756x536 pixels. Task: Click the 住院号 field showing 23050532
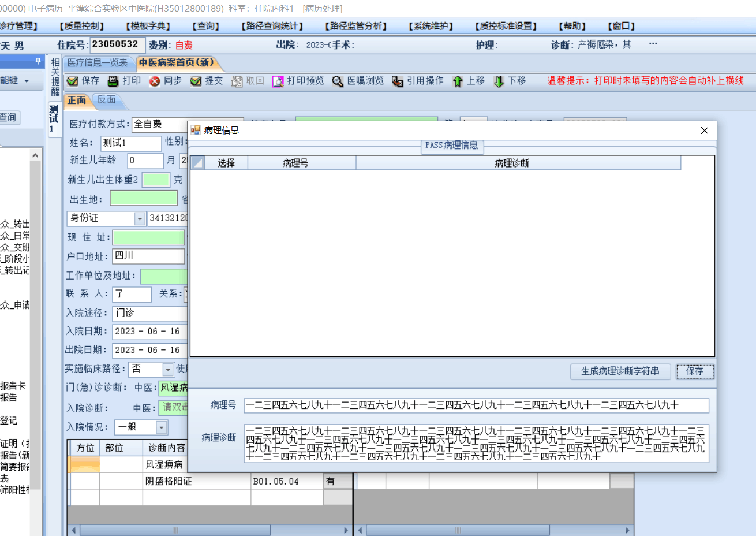pyautogui.click(x=118, y=44)
